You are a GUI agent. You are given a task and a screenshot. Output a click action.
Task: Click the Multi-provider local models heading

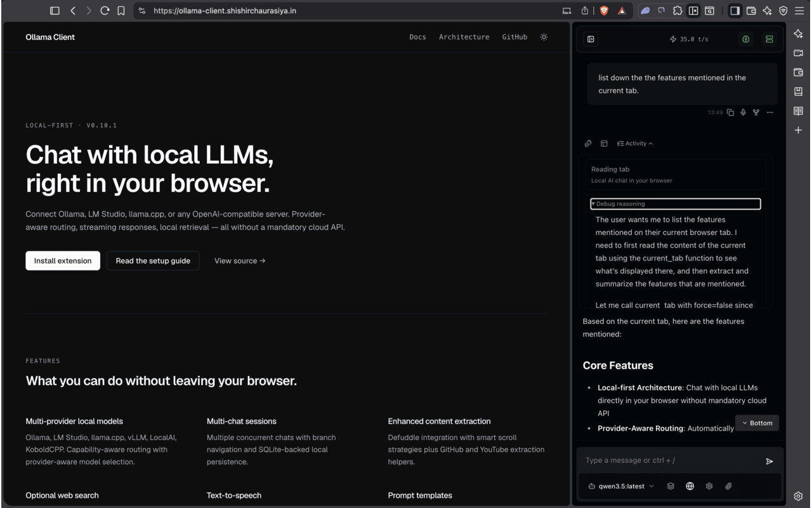tap(74, 421)
